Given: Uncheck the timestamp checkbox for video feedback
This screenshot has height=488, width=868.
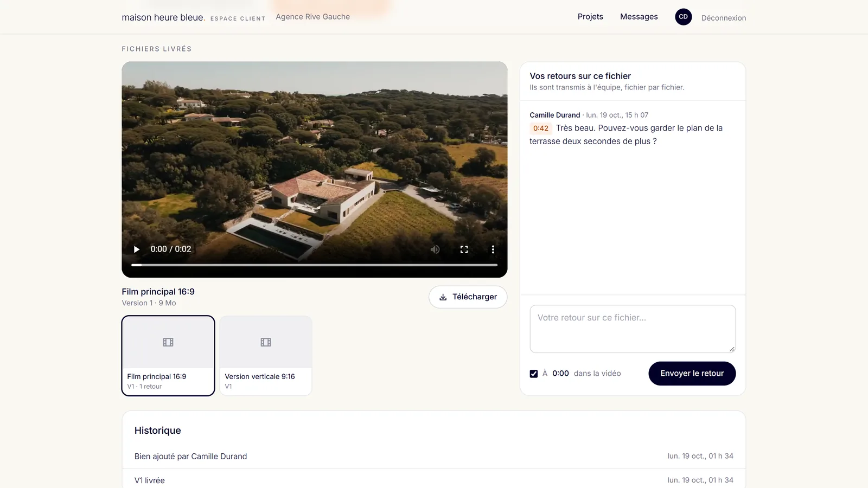Looking at the screenshot, I should 534,374.
